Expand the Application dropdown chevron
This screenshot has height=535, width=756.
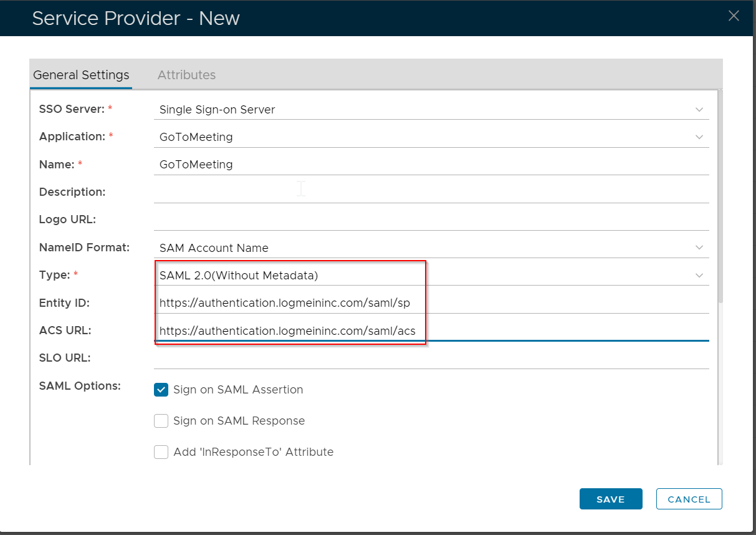coord(699,137)
